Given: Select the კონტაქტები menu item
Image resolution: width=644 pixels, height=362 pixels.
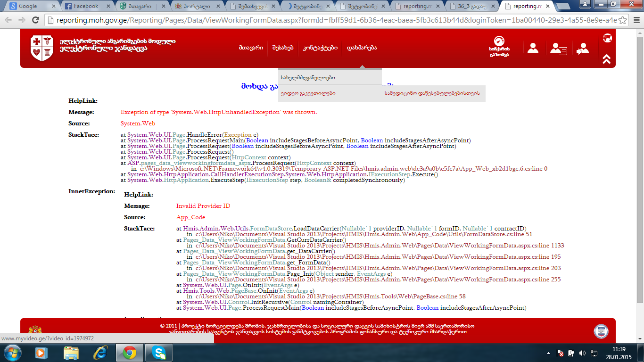Looking at the screenshot, I should point(321,48).
